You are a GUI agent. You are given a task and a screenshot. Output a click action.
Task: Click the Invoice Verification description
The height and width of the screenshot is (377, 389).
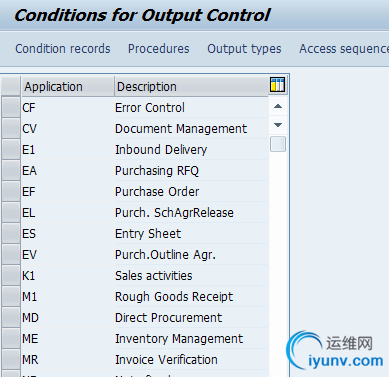click(166, 360)
